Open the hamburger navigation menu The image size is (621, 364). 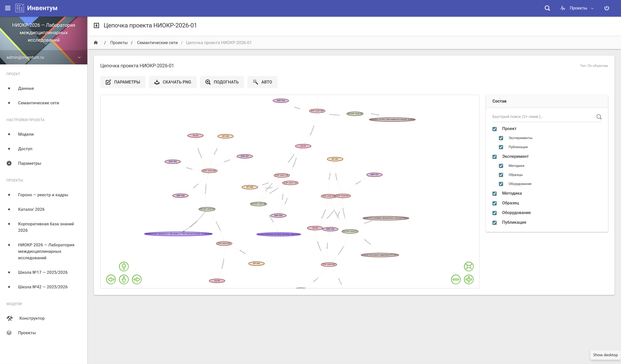point(8,8)
